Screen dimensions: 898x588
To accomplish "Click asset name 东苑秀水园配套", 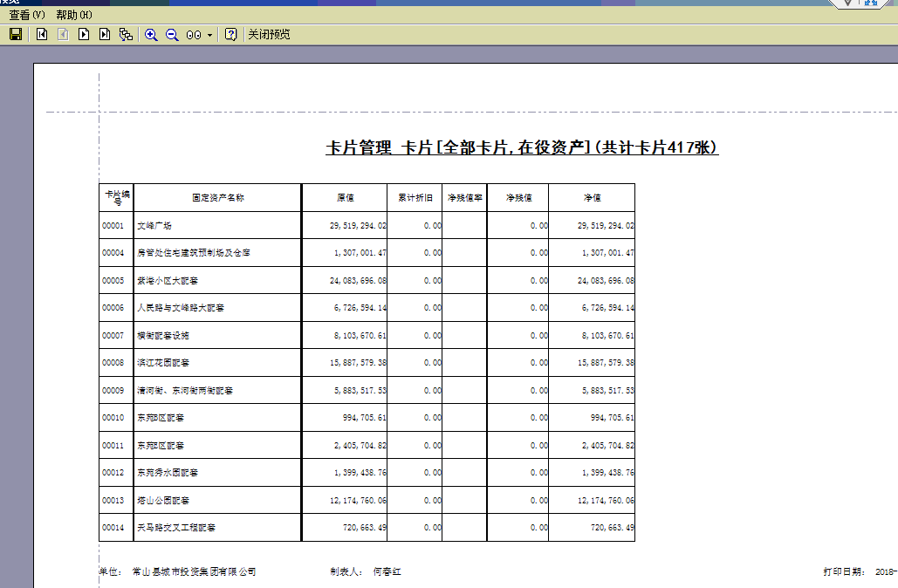I will pos(168,472).
